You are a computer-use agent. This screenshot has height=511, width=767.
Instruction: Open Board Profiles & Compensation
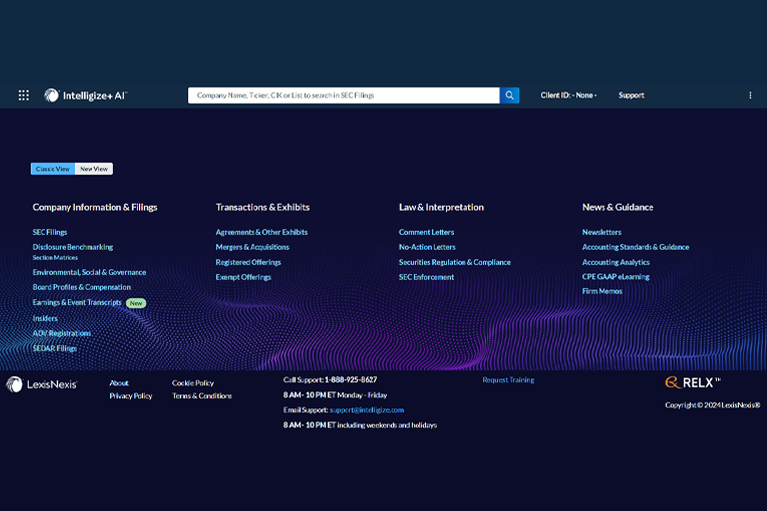click(82, 287)
